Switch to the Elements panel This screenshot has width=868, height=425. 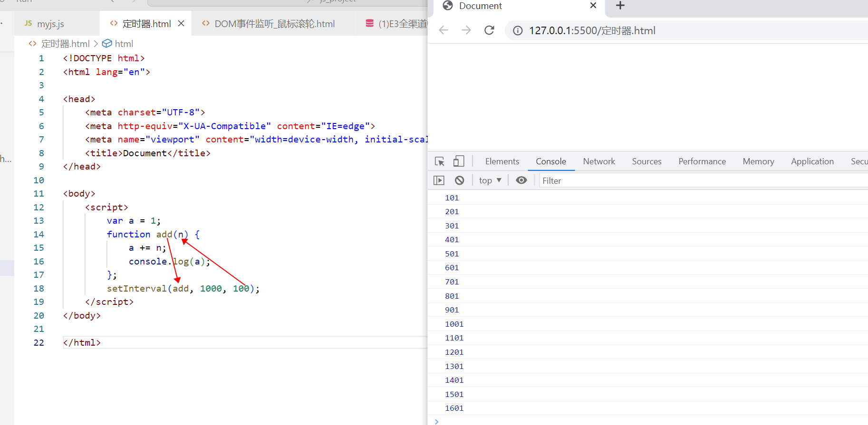click(x=502, y=161)
